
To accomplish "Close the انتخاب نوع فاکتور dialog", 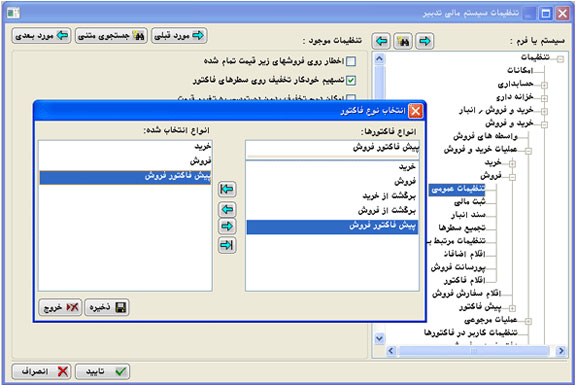I will pyautogui.click(x=415, y=111).
